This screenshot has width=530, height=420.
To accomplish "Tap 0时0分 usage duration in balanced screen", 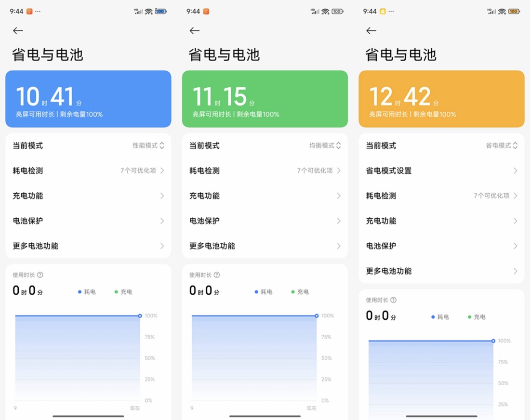I will coord(204,290).
